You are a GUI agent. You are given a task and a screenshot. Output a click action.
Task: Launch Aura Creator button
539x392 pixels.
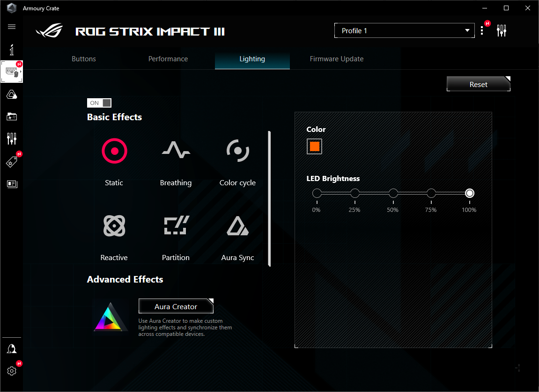coord(176,306)
